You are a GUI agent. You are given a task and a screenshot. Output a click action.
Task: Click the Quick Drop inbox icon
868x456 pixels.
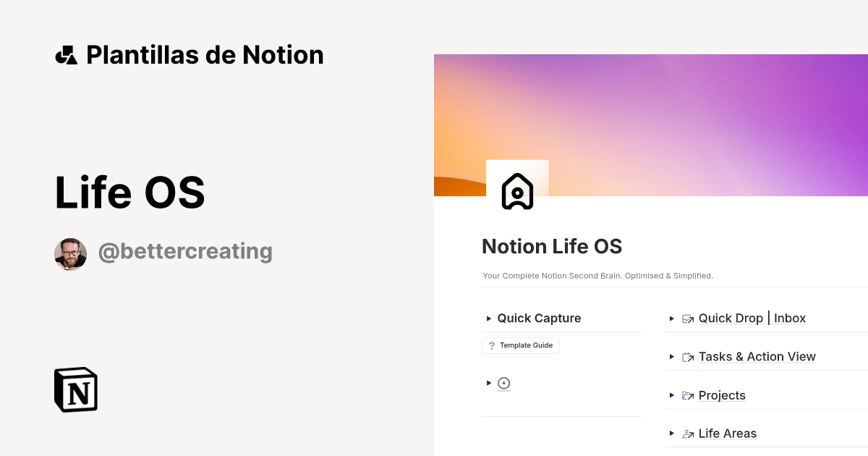click(688, 318)
